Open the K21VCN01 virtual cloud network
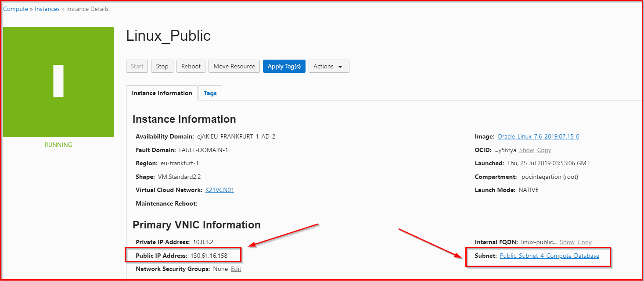644x281 pixels. (x=219, y=190)
